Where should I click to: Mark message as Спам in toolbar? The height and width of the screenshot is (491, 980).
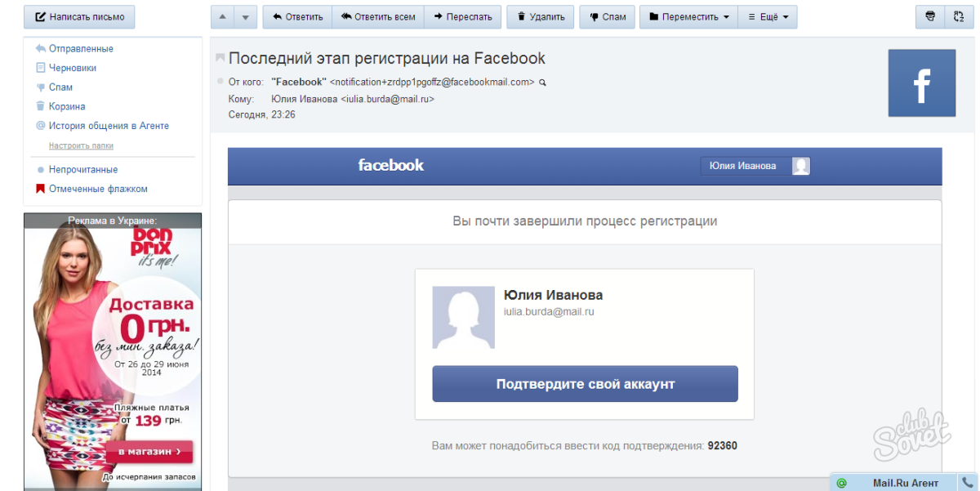point(607,17)
